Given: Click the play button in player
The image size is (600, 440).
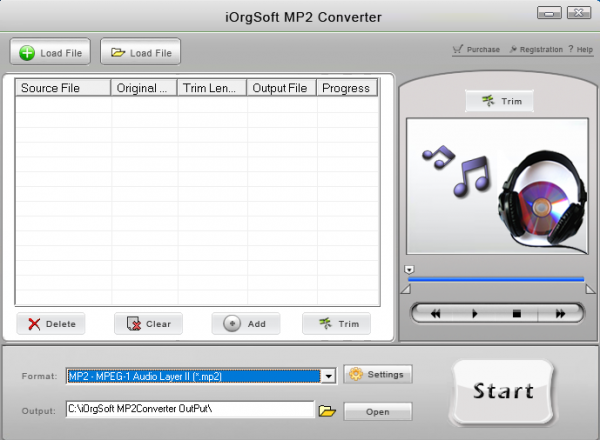Looking at the screenshot, I should pyautogui.click(x=474, y=314).
